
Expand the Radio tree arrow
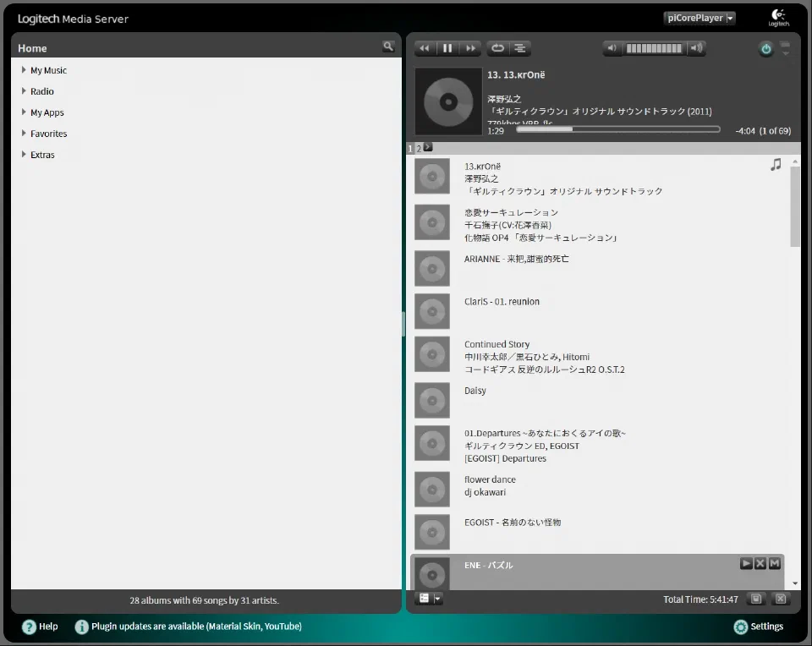tap(24, 91)
